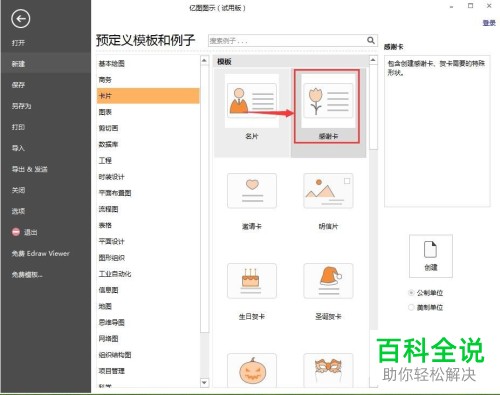
Task: Click the 创建 create document button
Action: tap(431, 256)
